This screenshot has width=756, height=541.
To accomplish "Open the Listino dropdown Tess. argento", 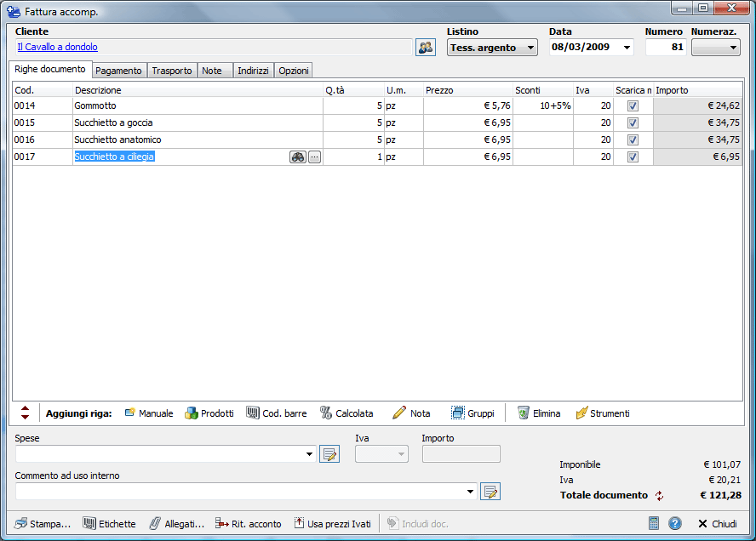I will coord(492,48).
